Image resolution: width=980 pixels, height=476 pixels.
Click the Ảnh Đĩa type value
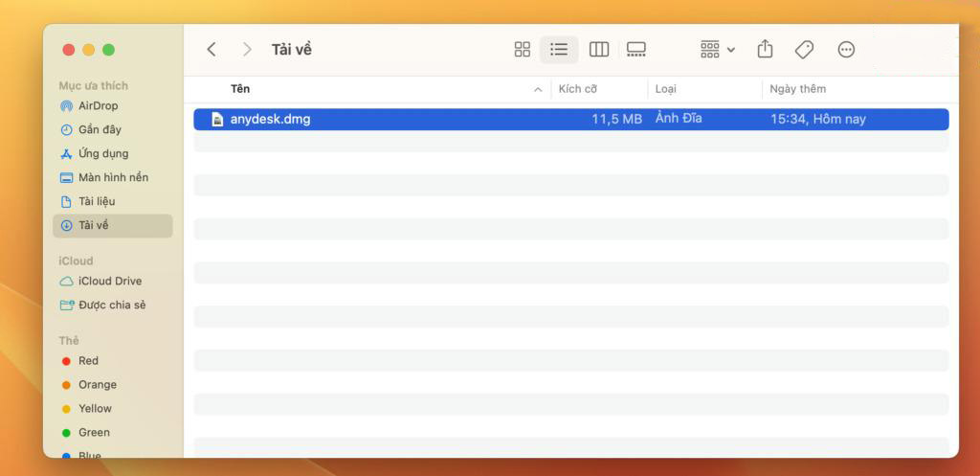point(679,118)
